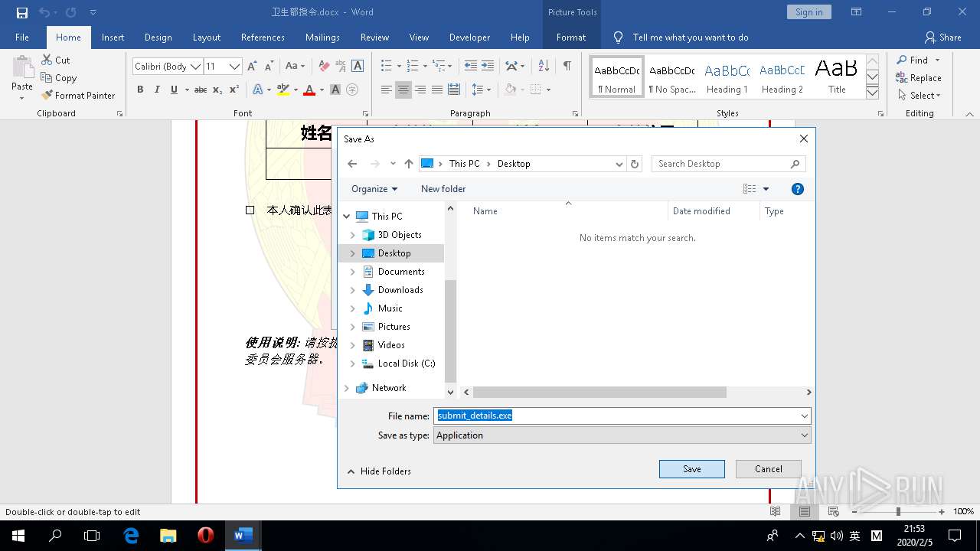Open the Layout ribbon tab
The image size is (980, 551).
pyautogui.click(x=206, y=37)
